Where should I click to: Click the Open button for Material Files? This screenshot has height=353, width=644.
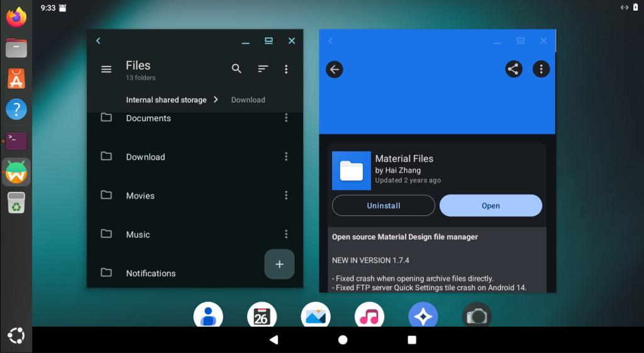point(491,205)
